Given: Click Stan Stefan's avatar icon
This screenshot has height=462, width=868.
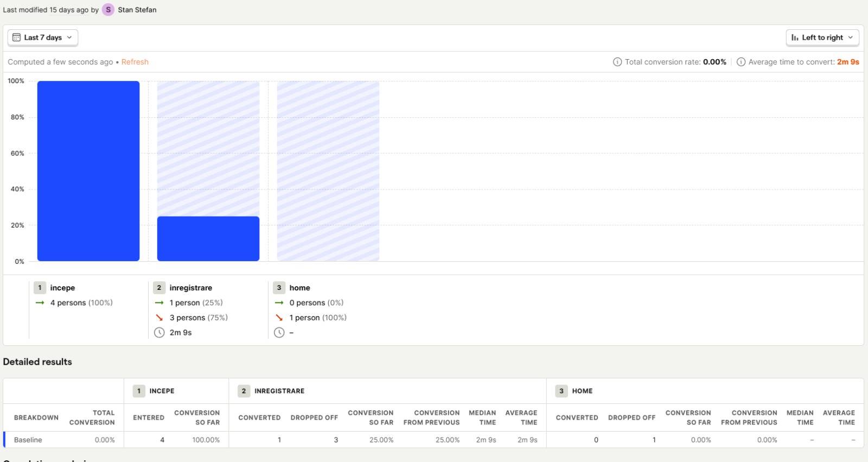Looking at the screenshot, I should click(108, 10).
